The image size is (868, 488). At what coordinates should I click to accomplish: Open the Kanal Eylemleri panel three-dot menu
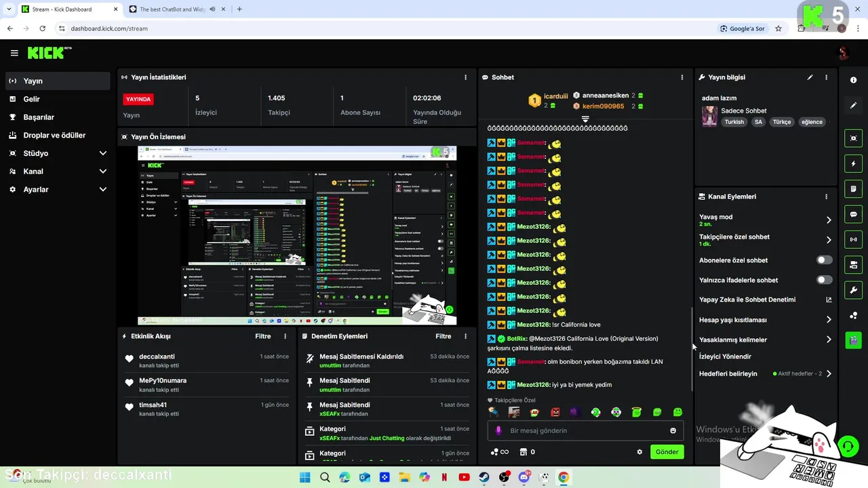tap(826, 197)
